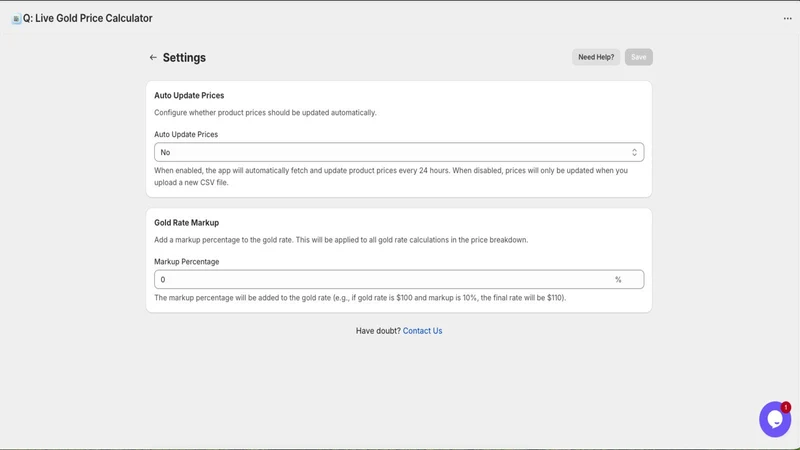Click the Need Help? button
Viewport: 800px width, 450px height.
pos(596,57)
